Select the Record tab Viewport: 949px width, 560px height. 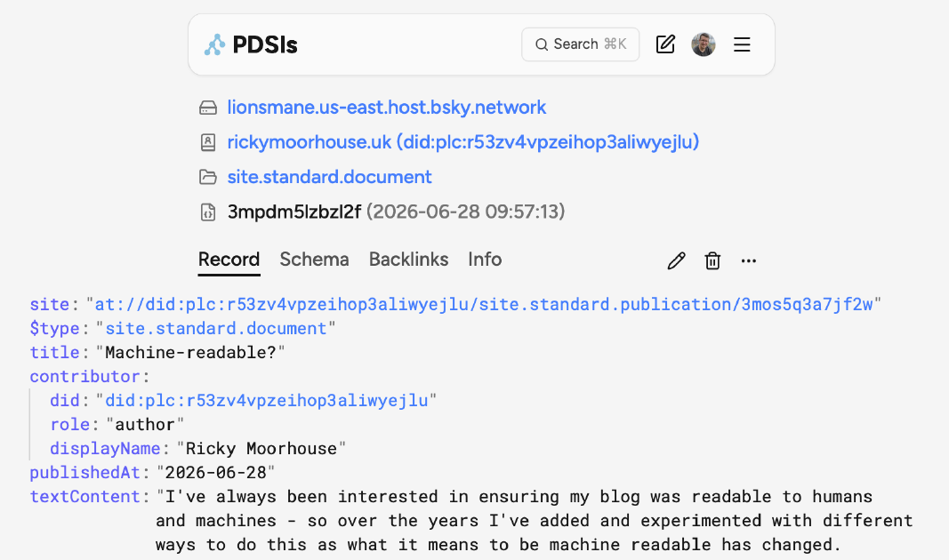pyautogui.click(x=229, y=260)
